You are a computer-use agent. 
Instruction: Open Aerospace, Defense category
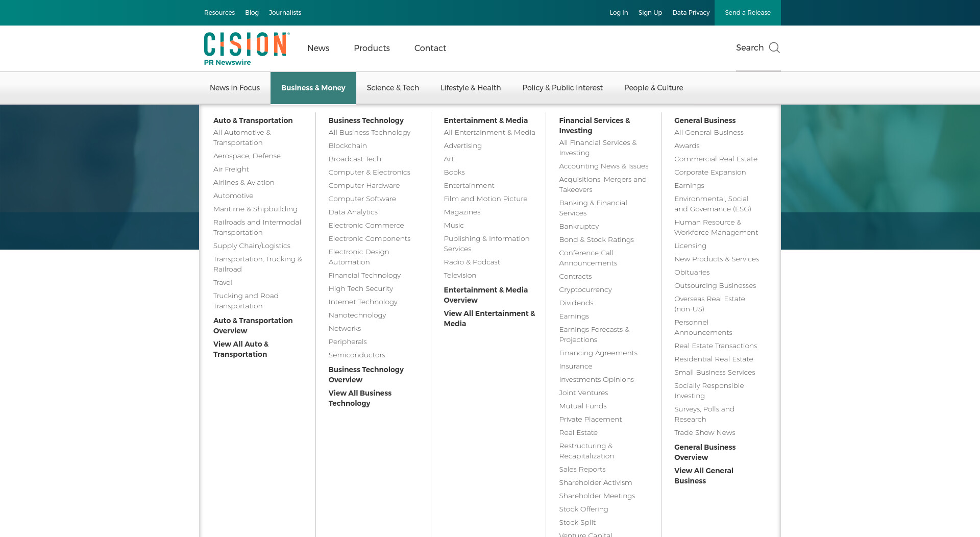click(247, 156)
